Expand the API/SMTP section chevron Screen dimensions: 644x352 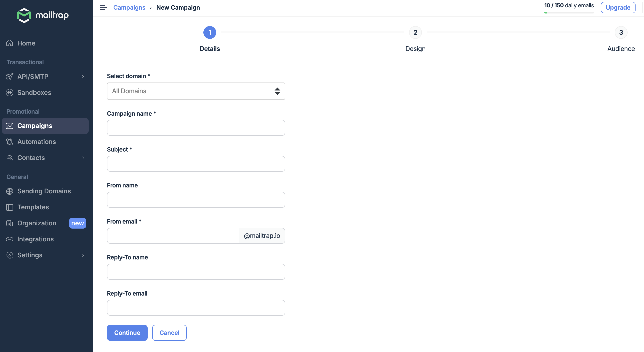pos(83,77)
